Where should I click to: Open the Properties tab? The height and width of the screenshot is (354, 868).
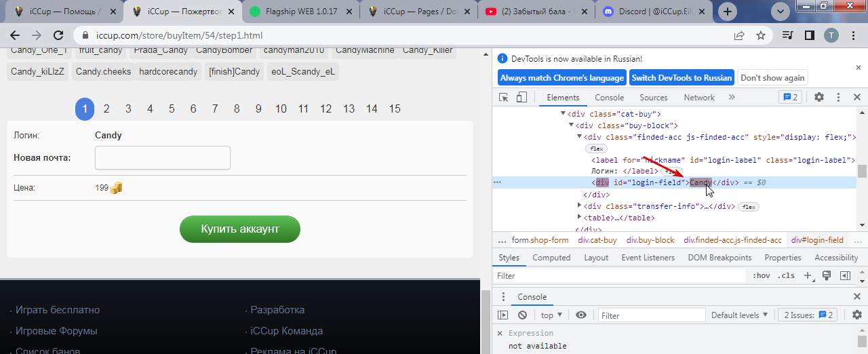coord(783,258)
